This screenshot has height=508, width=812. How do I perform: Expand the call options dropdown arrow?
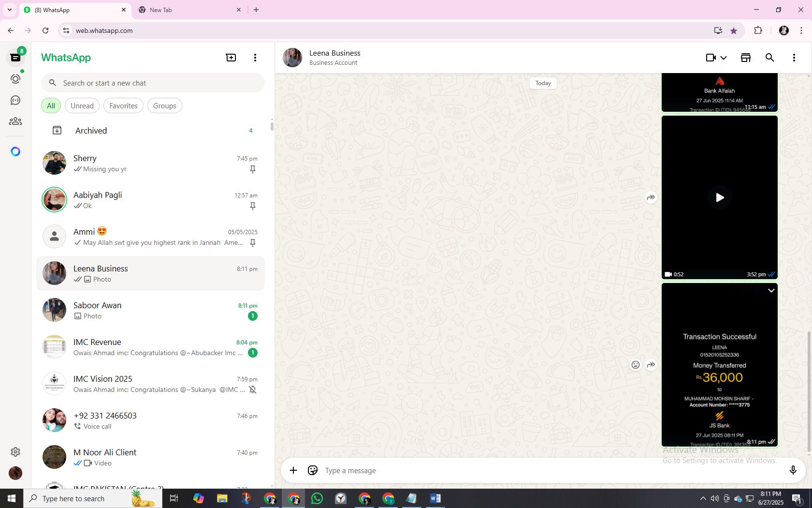coord(724,58)
